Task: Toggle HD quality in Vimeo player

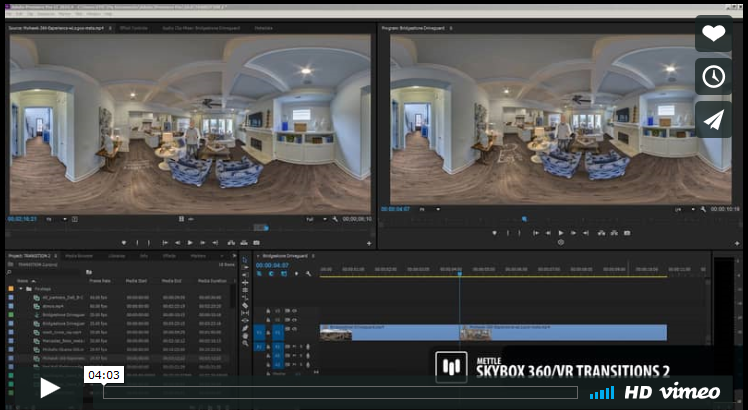Action: click(638, 392)
